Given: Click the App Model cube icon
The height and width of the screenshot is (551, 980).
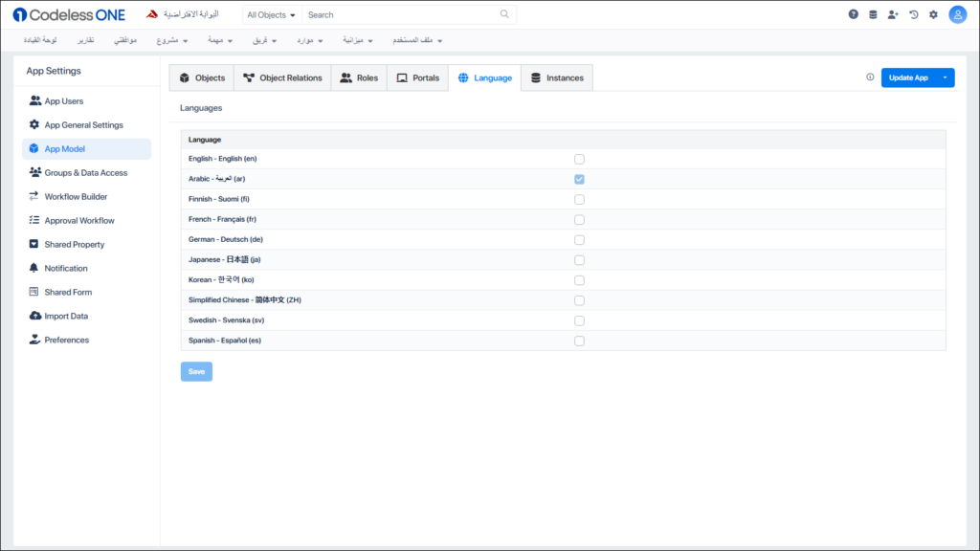Looking at the screenshot, I should pos(33,148).
